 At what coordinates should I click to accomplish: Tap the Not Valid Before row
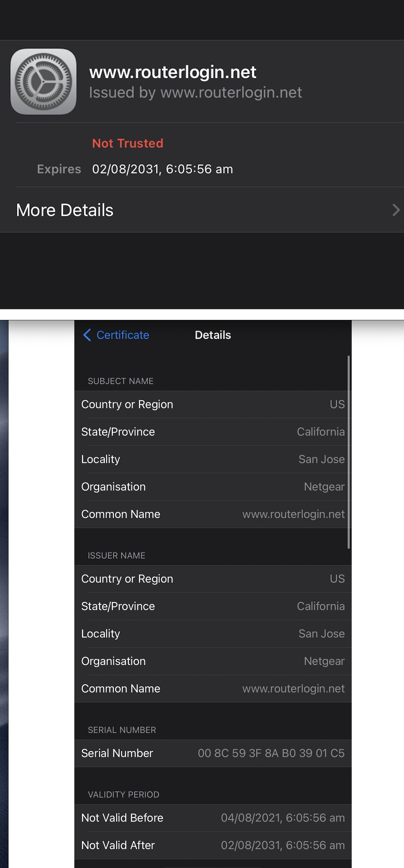tap(213, 818)
